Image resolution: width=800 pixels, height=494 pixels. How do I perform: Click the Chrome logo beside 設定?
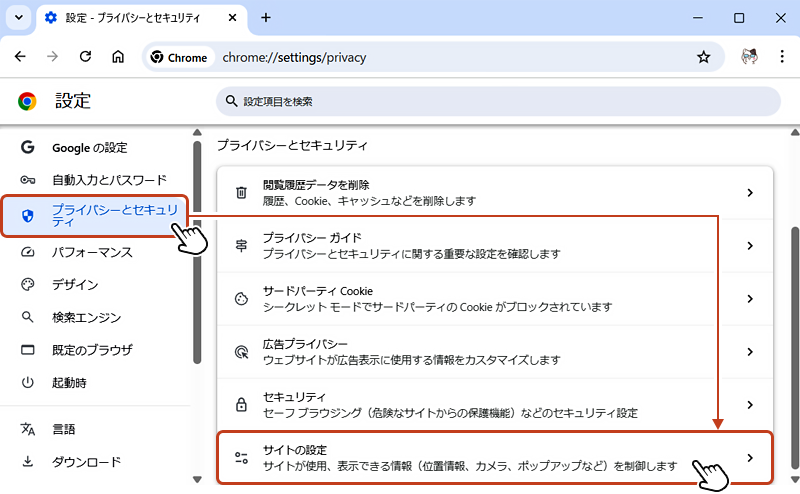(27, 101)
